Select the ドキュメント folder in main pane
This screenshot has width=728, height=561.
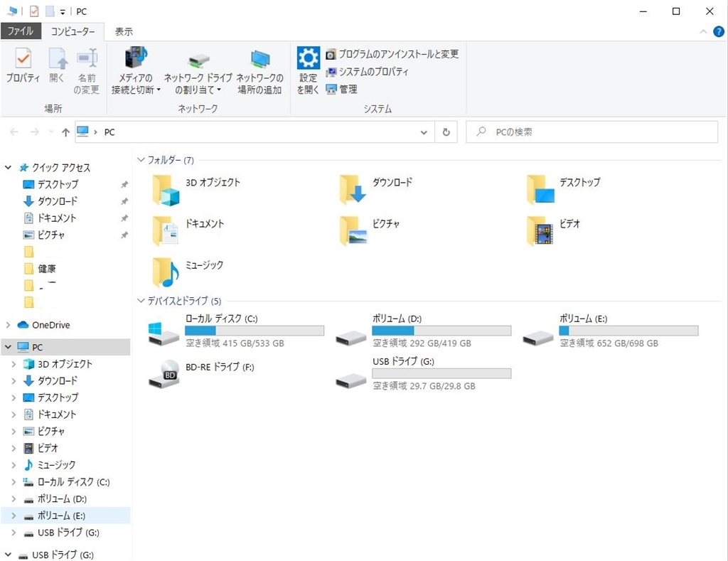click(x=188, y=231)
